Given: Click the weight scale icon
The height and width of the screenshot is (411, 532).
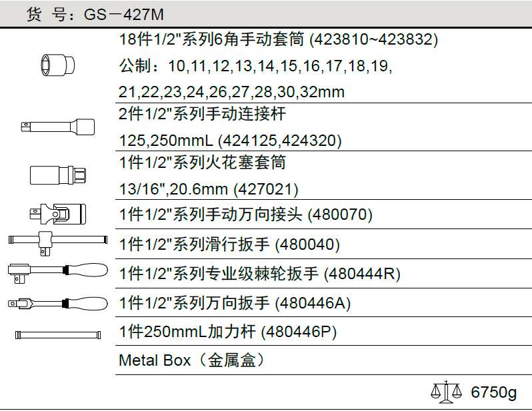Looking at the screenshot, I should [446, 392].
